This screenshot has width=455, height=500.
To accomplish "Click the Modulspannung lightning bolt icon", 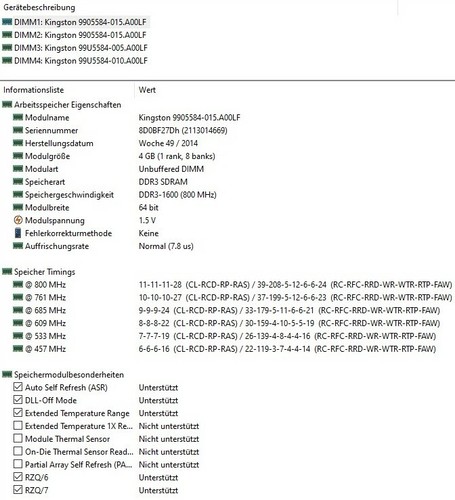I will click(x=18, y=220).
